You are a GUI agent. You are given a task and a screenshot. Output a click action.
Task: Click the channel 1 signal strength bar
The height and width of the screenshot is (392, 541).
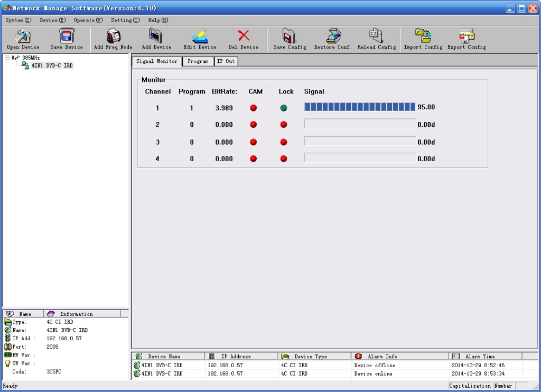(x=360, y=107)
